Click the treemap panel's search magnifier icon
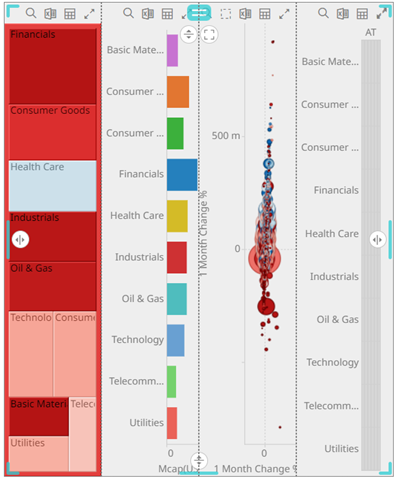 (31, 13)
